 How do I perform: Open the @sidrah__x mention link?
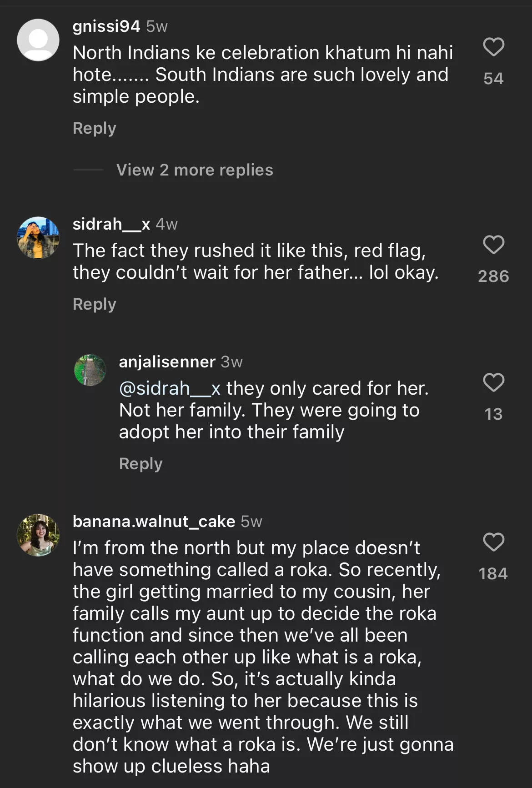point(170,389)
